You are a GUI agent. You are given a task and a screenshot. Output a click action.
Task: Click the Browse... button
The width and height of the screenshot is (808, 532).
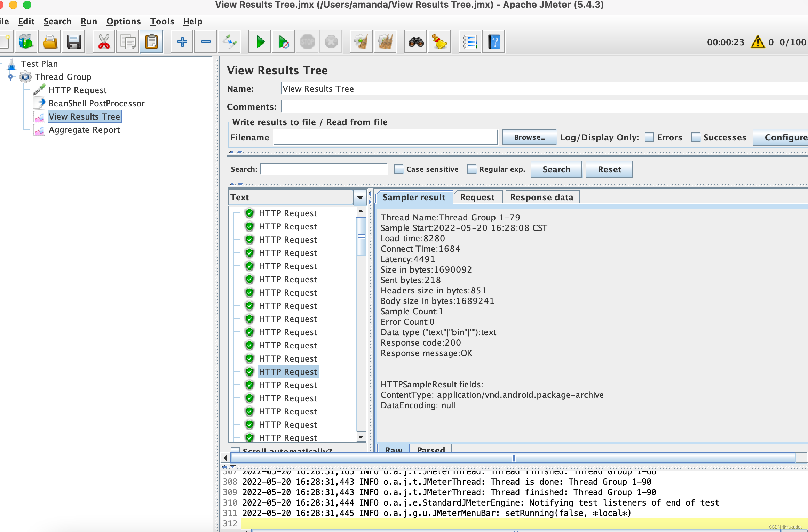click(x=529, y=137)
